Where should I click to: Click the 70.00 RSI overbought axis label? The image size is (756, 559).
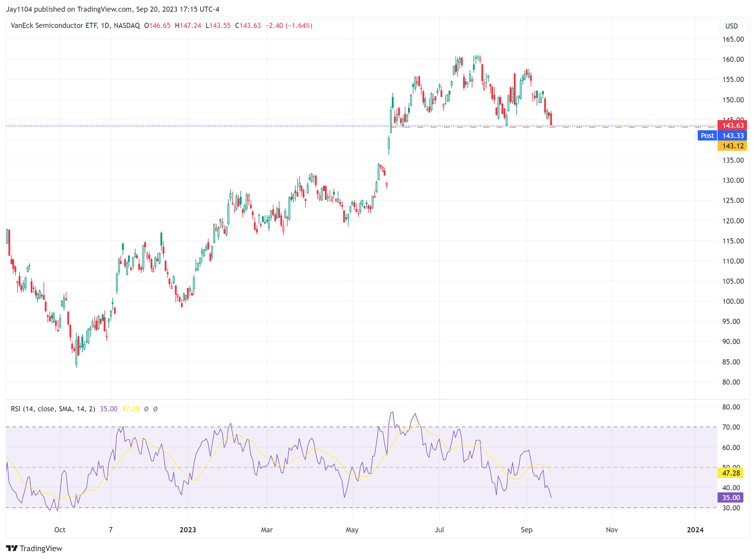(x=731, y=427)
